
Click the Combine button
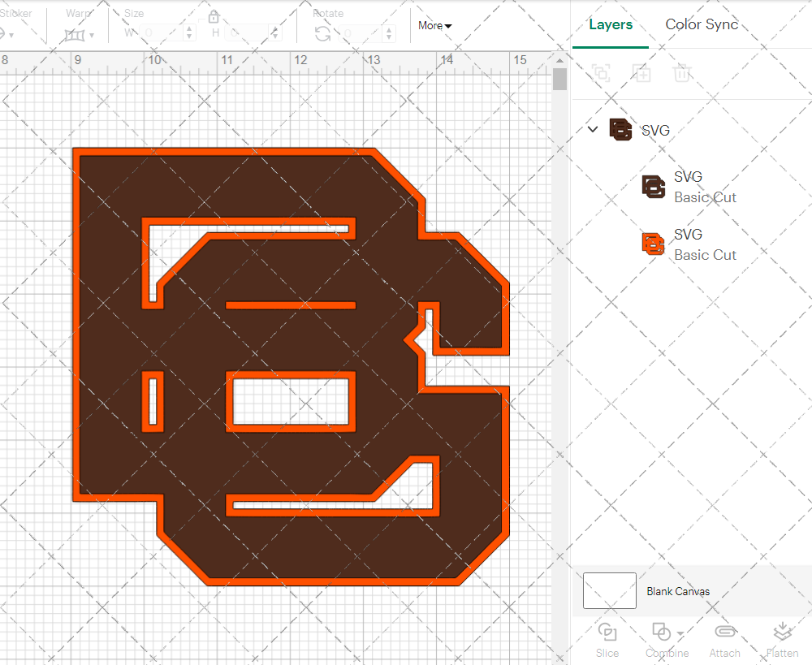(x=662, y=641)
